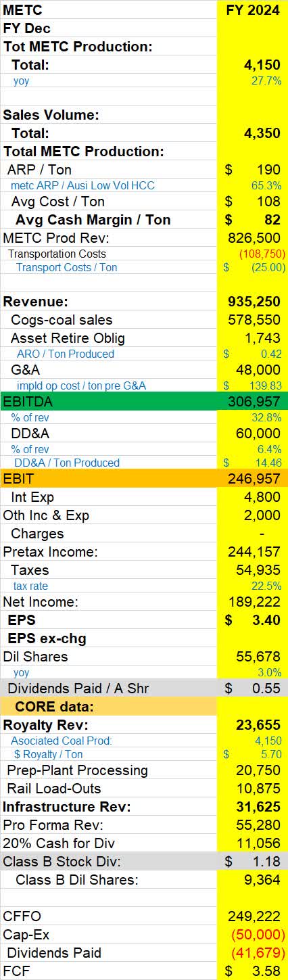Select Pretax Income value 244,157
The height and width of the screenshot is (980, 288).
click(253, 552)
